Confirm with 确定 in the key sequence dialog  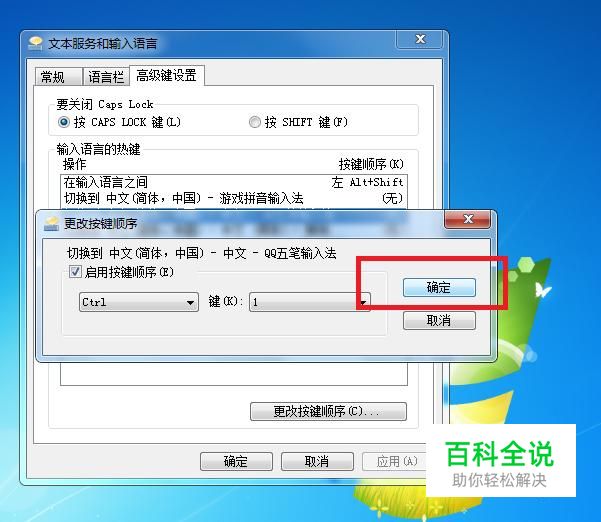[x=439, y=287]
